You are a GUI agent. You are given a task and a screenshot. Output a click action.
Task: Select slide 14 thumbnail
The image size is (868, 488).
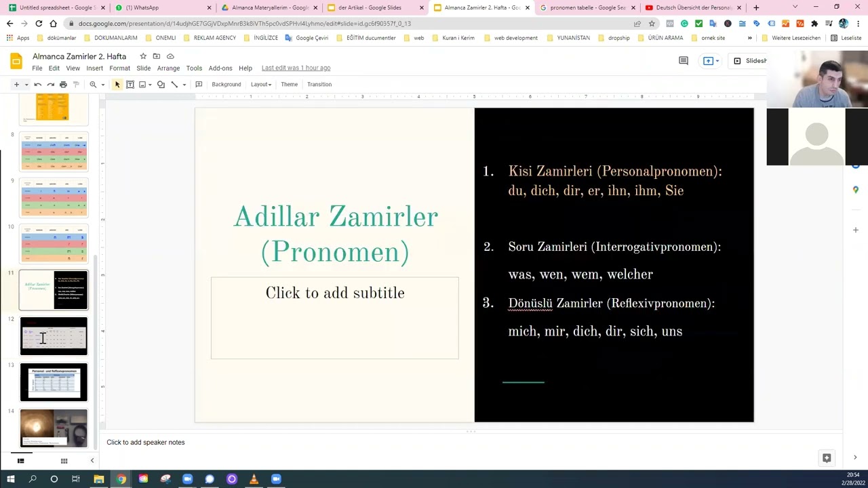[54, 428]
